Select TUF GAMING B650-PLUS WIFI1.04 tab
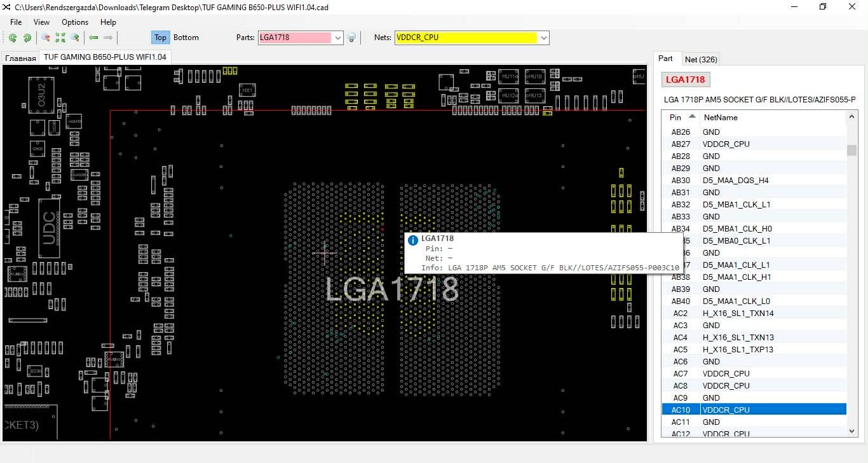The width and height of the screenshot is (868, 463). (x=105, y=57)
